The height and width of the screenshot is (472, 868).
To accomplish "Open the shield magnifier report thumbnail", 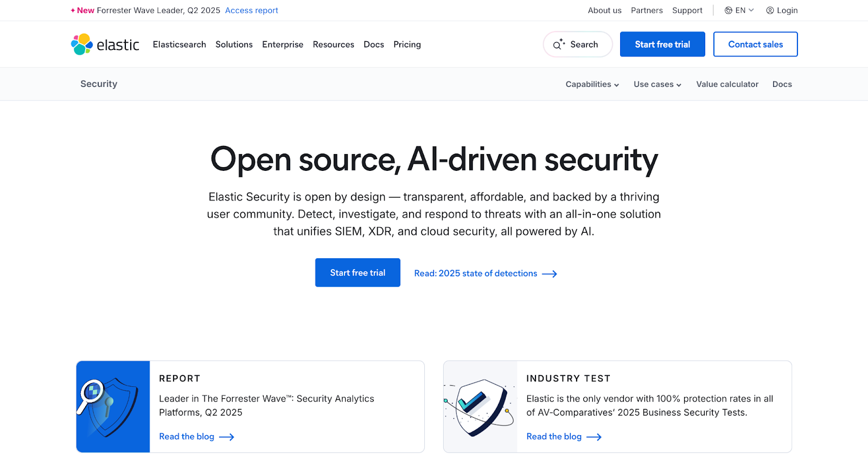I will coord(113,407).
